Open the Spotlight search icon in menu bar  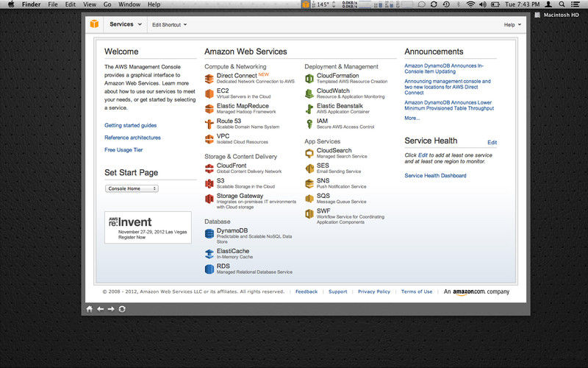click(562, 4)
